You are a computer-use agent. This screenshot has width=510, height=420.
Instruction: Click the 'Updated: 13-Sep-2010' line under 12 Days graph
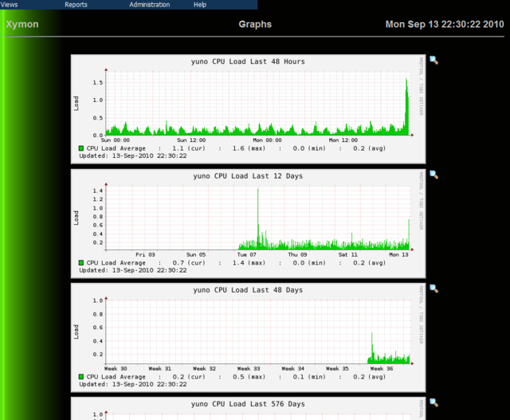click(133, 270)
